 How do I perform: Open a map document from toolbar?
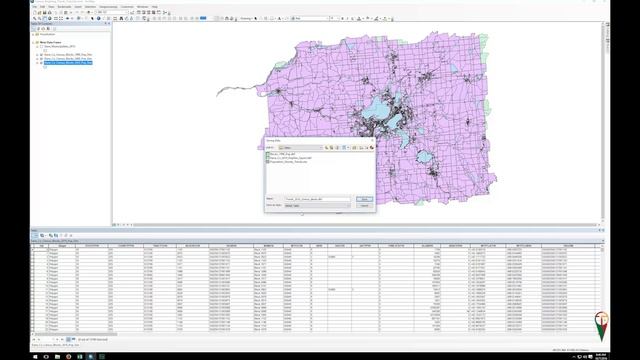tap(40, 13)
